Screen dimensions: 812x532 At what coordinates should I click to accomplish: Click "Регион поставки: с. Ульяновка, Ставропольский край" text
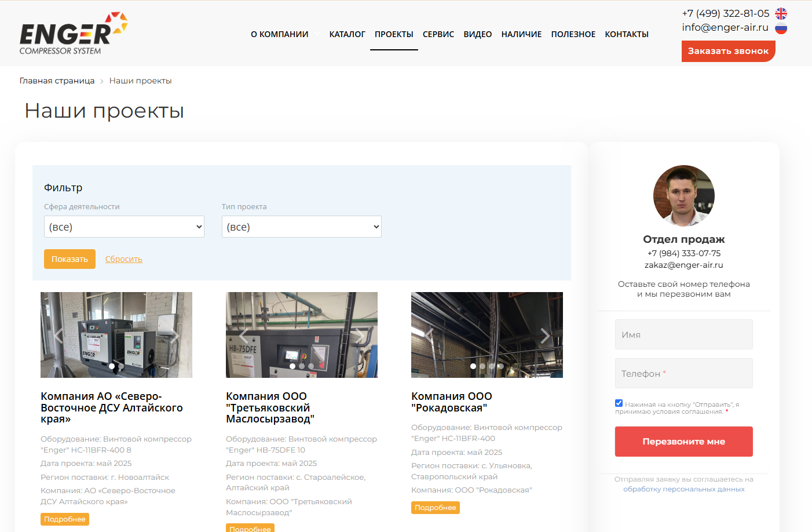[471, 471]
